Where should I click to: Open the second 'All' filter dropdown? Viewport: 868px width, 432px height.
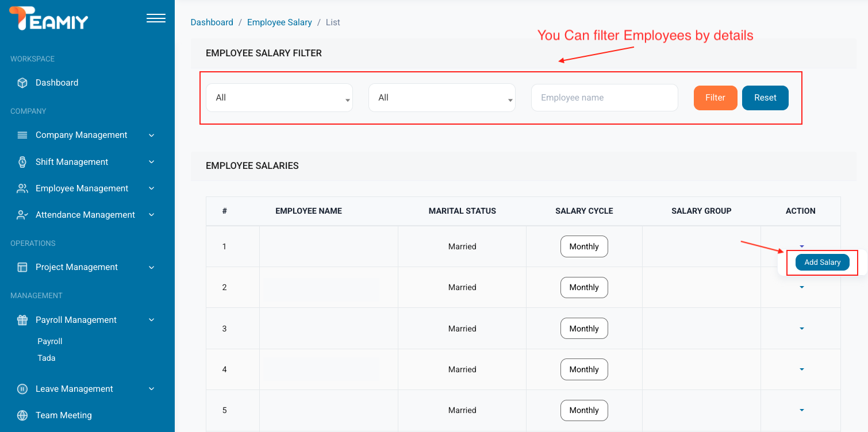coord(441,98)
